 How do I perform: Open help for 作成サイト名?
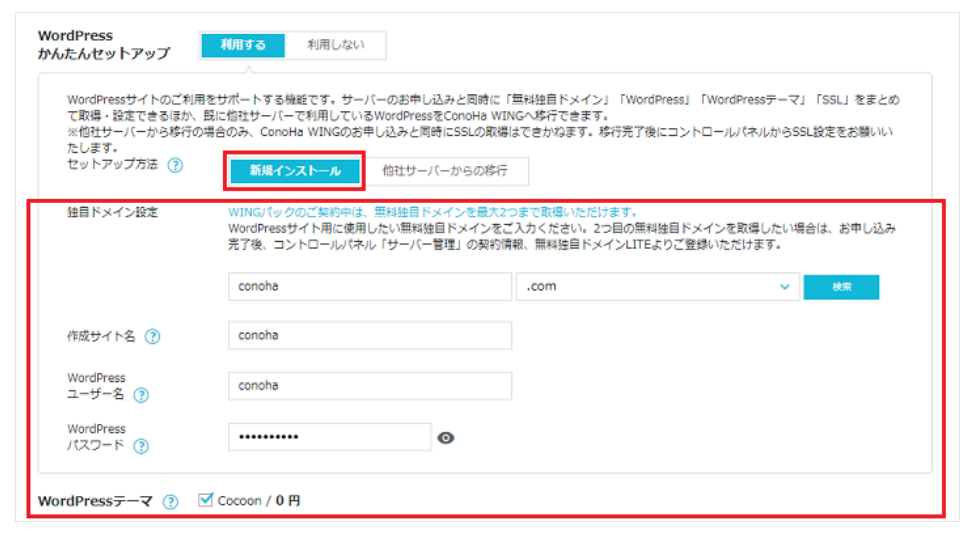tap(153, 336)
